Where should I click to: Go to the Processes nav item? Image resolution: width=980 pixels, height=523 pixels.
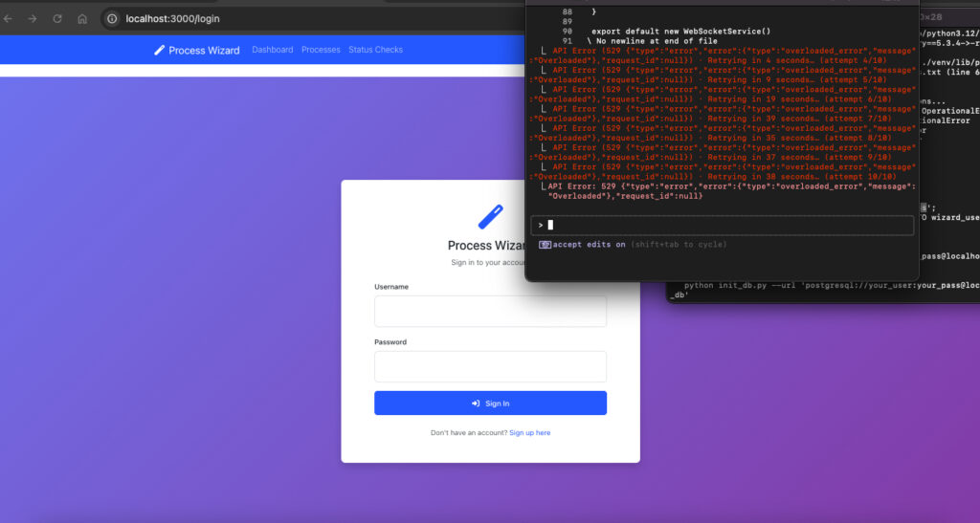click(321, 50)
